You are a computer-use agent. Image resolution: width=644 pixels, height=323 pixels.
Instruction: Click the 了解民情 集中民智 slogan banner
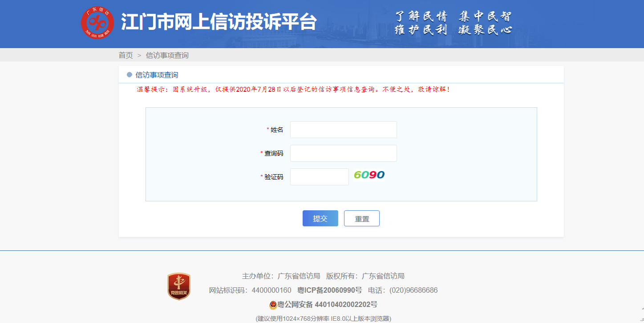[453, 23]
